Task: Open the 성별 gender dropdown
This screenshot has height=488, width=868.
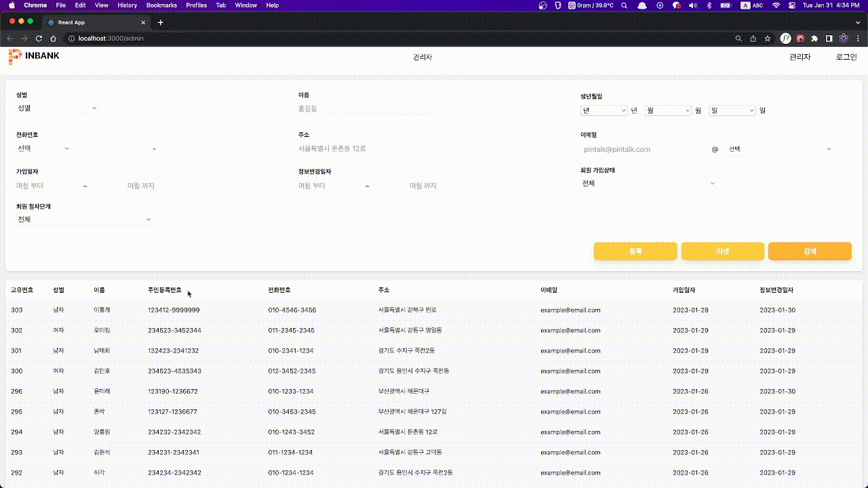Action: tap(57, 108)
